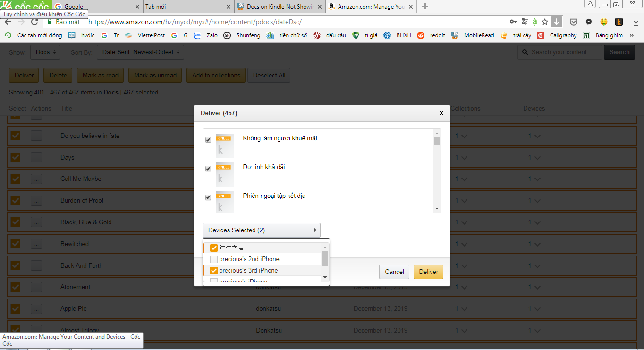
Task: Click Cancel in the Deliver dialog
Action: pyautogui.click(x=394, y=272)
